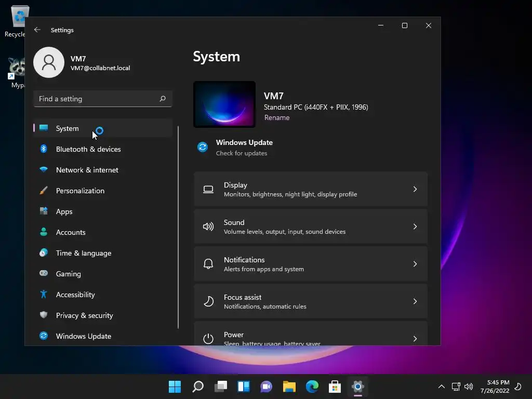Image resolution: width=532 pixels, height=399 pixels.
Task: Expand the Notifications settings chevron
Action: coord(415,264)
